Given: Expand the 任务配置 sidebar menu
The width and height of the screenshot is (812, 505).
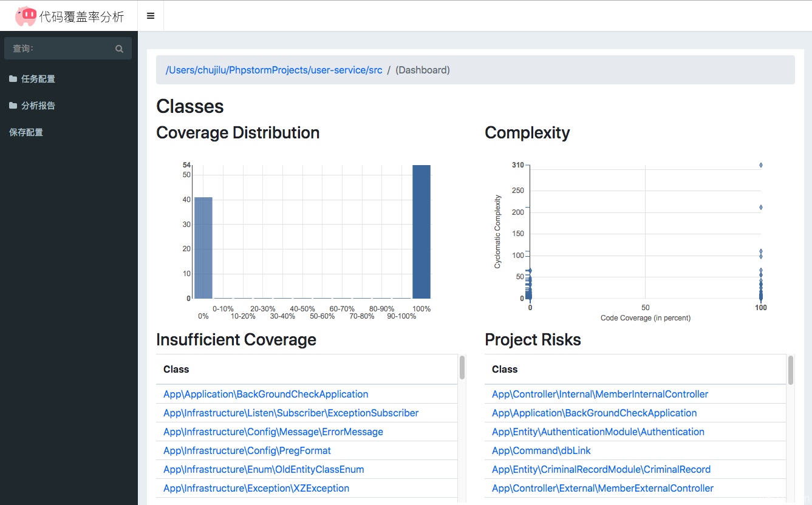Looking at the screenshot, I should click(x=38, y=79).
